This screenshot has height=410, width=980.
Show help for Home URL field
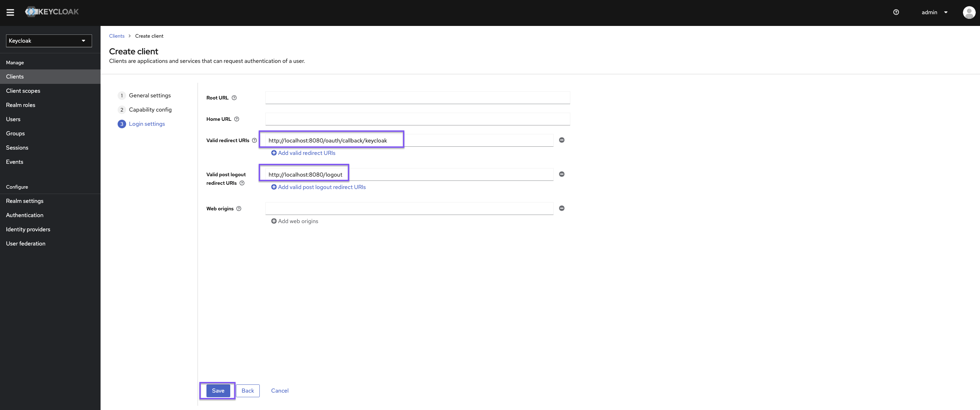tap(237, 119)
